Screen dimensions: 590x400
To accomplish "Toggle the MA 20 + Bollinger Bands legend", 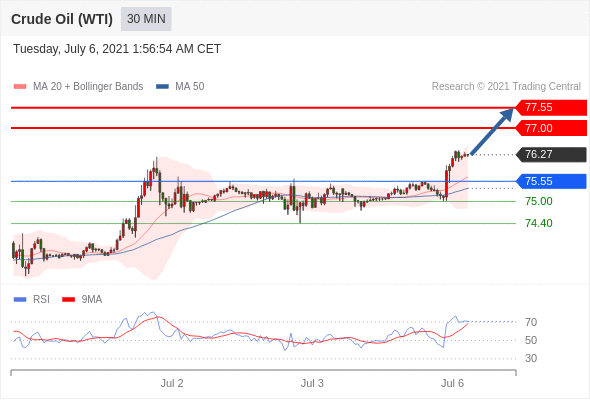I will (78, 87).
